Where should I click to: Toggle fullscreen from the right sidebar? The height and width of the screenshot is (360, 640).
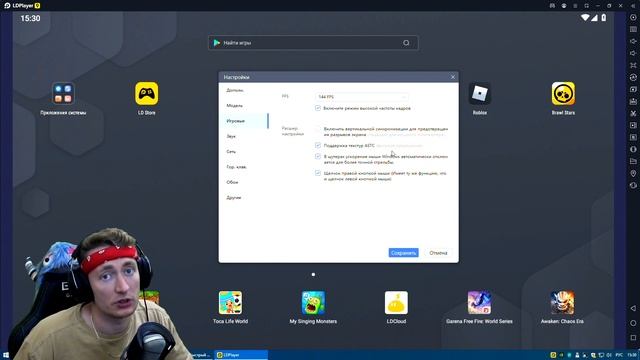[633, 65]
